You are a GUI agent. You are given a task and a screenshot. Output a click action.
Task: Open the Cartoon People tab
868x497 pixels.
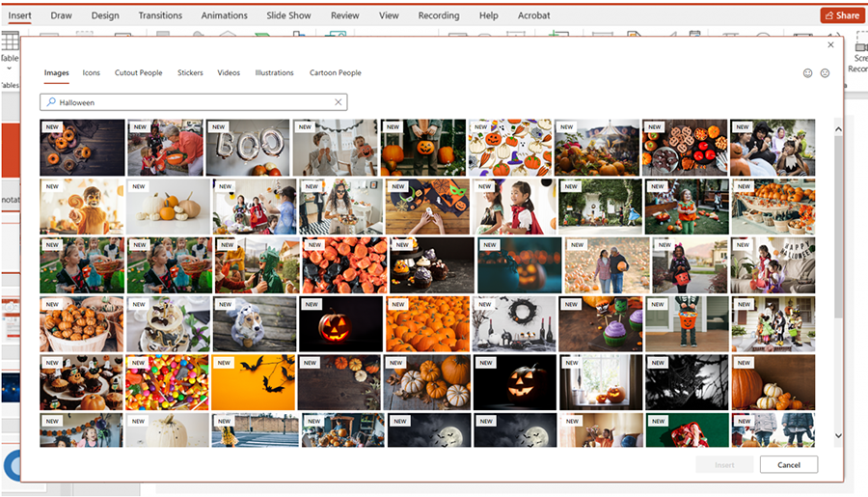pyautogui.click(x=335, y=72)
